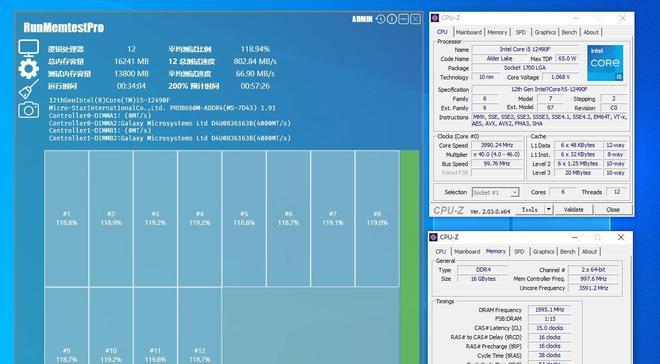Click the broom clean-up icon
Screen dimensions: 660x364
click(x=29, y=89)
